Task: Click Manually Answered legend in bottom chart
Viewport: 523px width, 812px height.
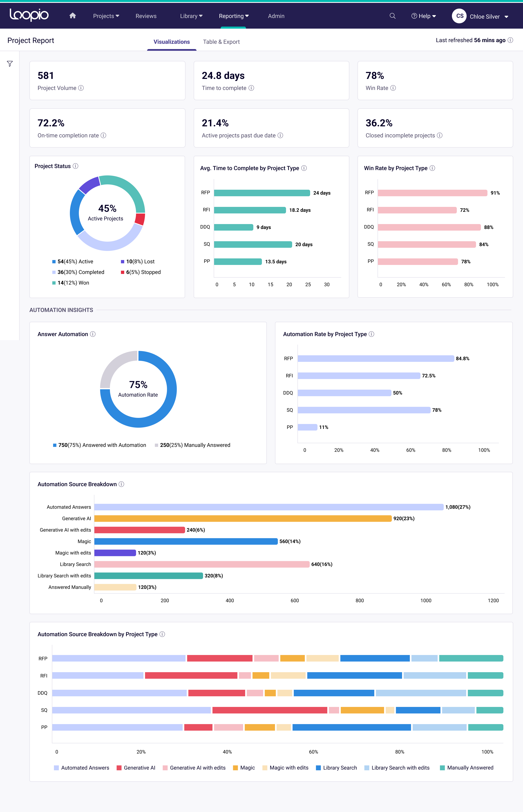Action: click(467, 767)
